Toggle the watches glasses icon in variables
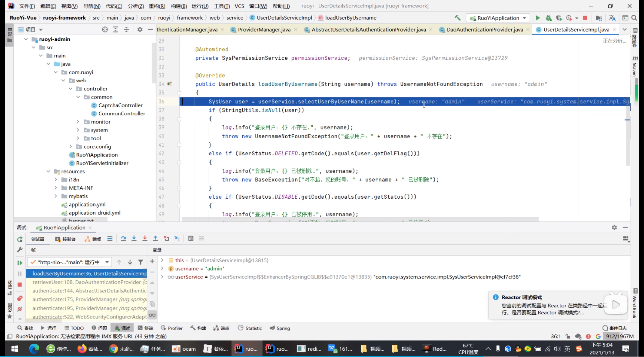The width and height of the screenshot is (644, 357). pos(152,315)
